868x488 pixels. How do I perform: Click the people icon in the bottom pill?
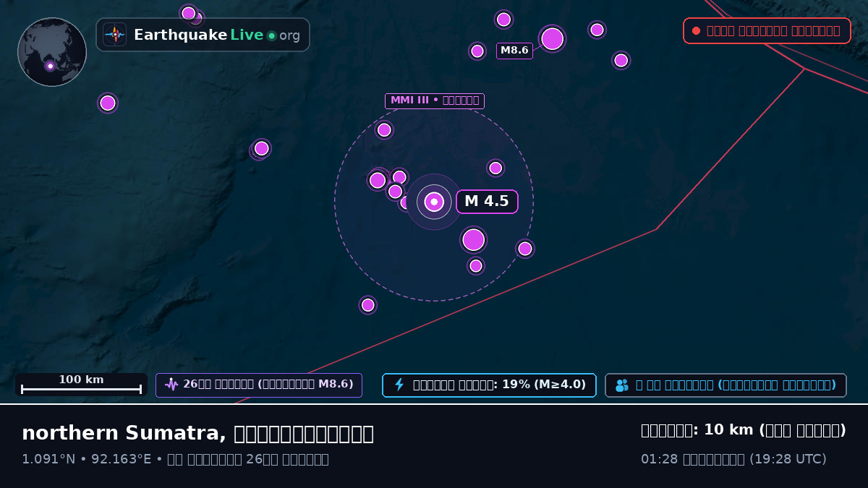tap(622, 385)
